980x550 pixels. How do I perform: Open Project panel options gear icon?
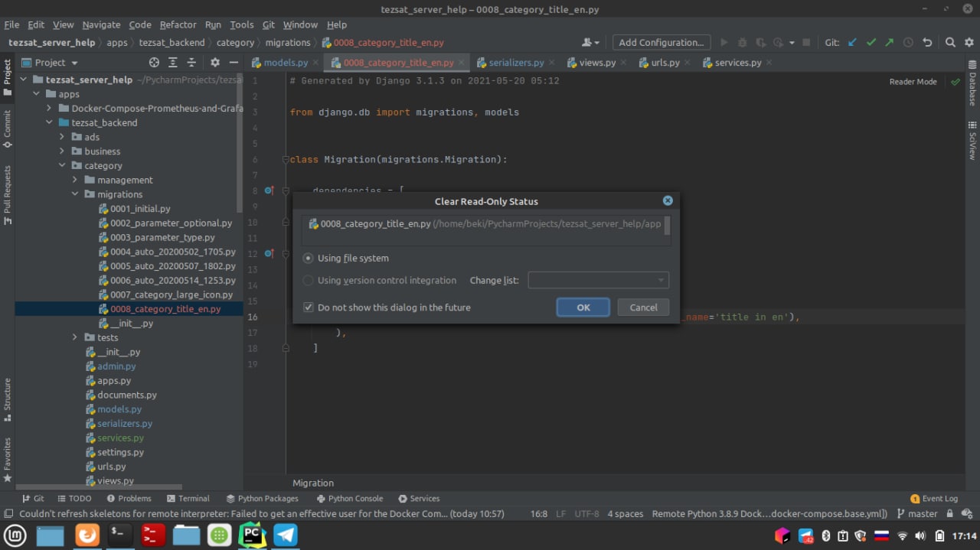[x=215, y=63]
